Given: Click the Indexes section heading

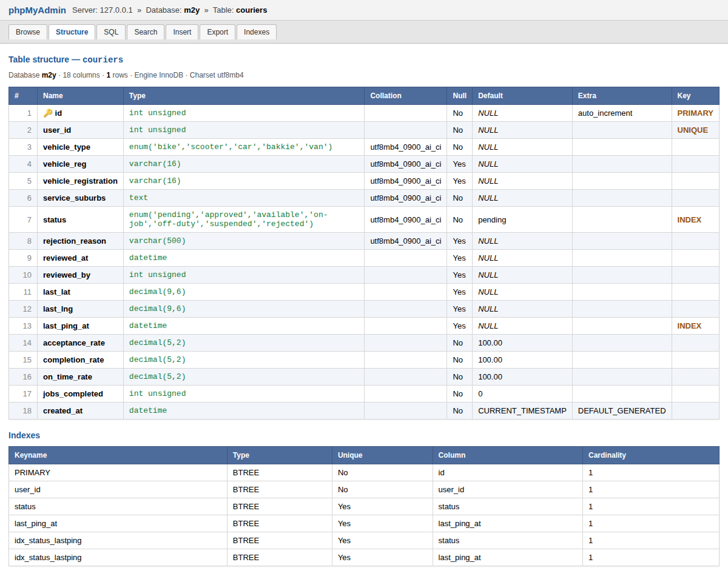Looking at the screenshot, I should click(24, 435).
